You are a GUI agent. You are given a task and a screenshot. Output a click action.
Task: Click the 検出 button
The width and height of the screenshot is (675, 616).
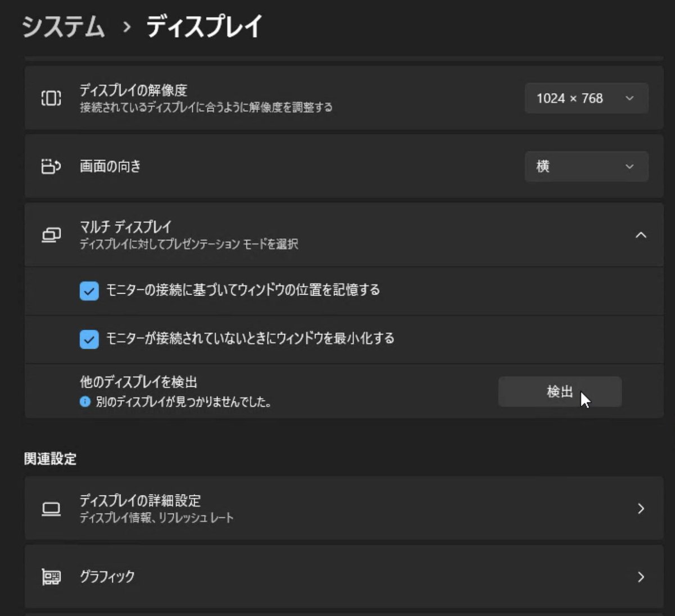tap(560, 392)
